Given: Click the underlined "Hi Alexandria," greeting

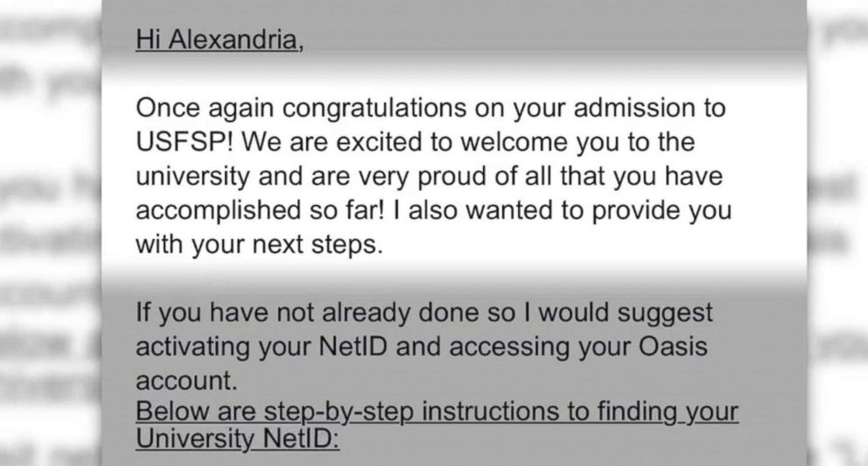Looking at the screenshot, I should pyautogui.click(x=220, y=40).
